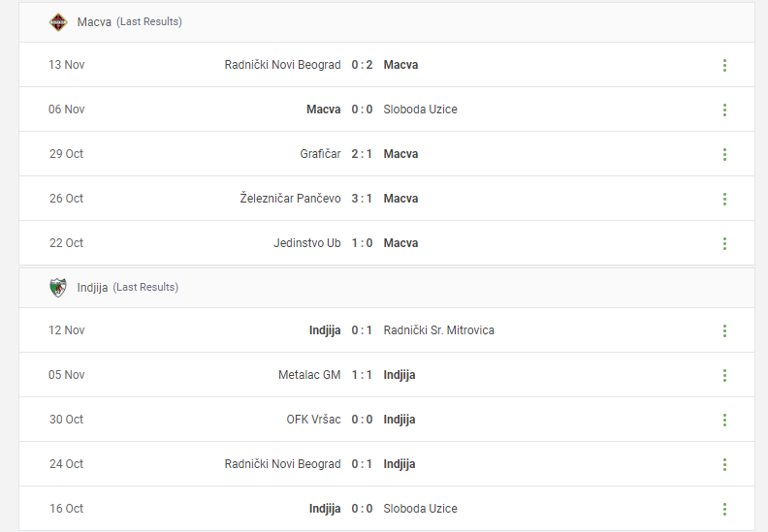Screen dimensions: 768x532
Task: Open three-dot menu for Indjija 12 Nov match
Action: [x=724, y=330]
